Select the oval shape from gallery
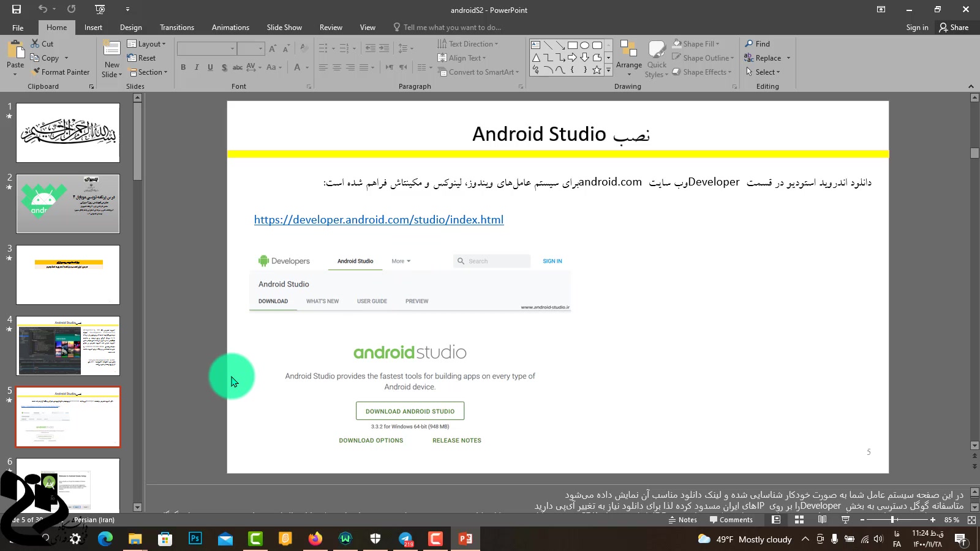980x551 pixels. [584, 45]
